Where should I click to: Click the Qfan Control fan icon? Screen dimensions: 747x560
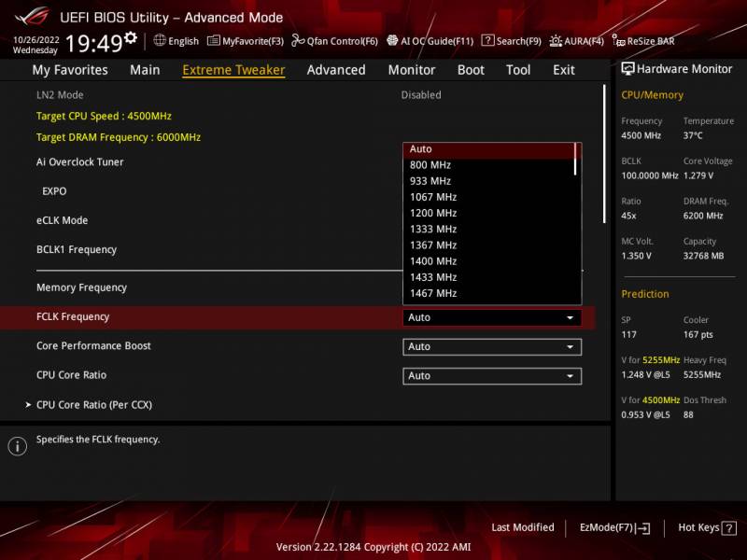(298, 40)
